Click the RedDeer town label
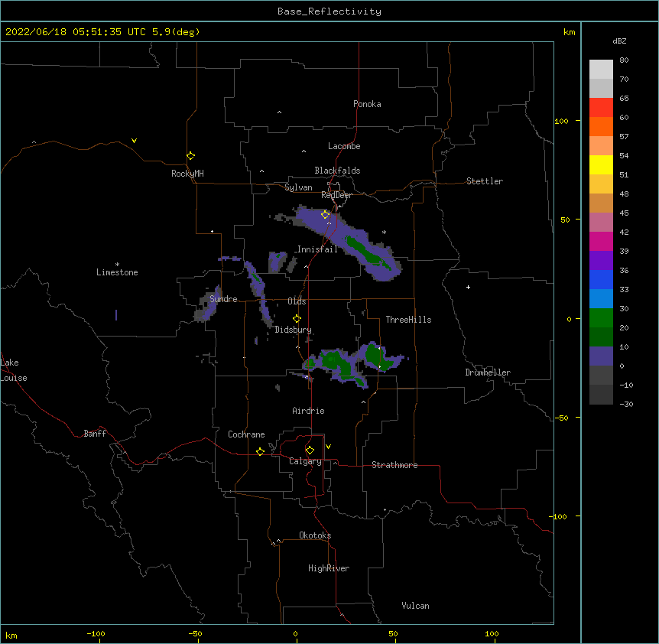659x644 pixels. [336, 195]
